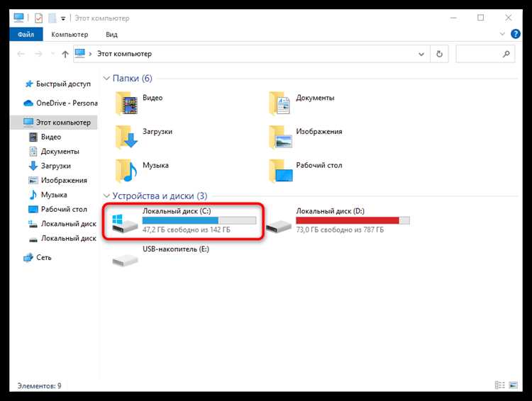Click the search magnifier icon

coord(506,54)
